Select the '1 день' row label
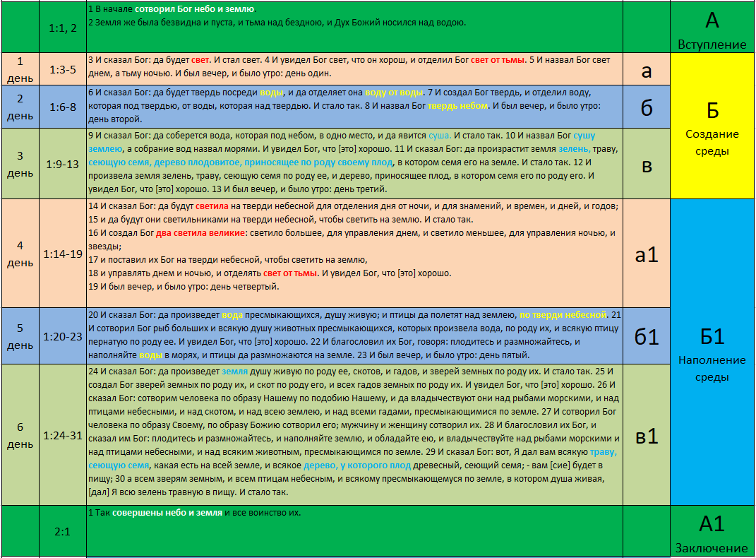The height and width of the screenshot is (558, 756). [20, 69]
